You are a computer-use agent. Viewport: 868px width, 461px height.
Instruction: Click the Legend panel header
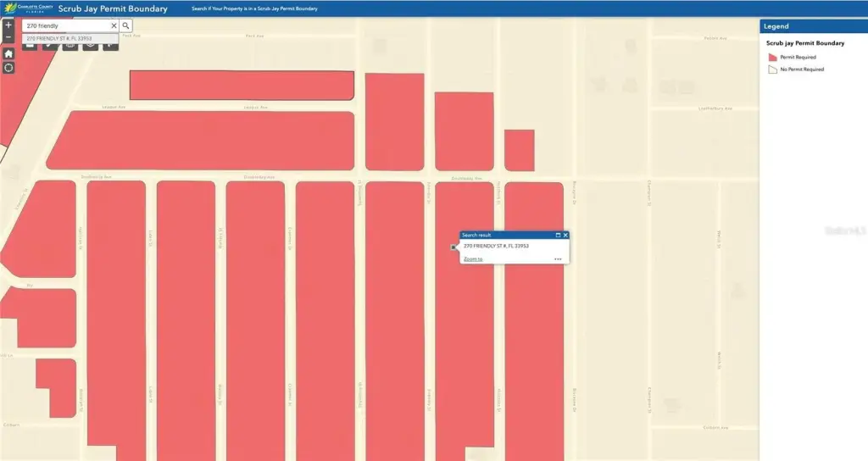tap(812, 26)
